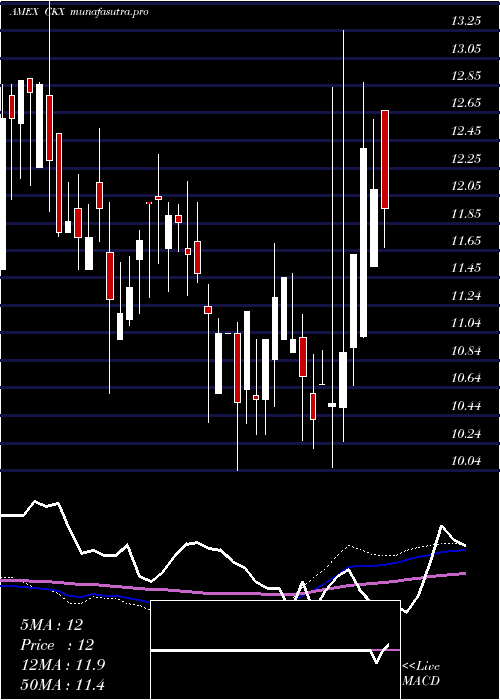Click the last red candlestick on the right

click(x=385, y=159)
